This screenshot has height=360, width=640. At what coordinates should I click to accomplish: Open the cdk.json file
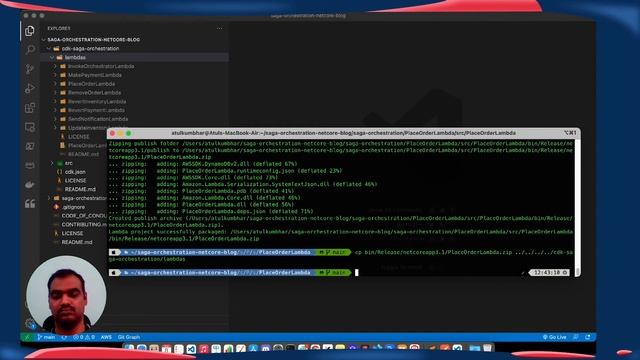click(x=75, y=172)
